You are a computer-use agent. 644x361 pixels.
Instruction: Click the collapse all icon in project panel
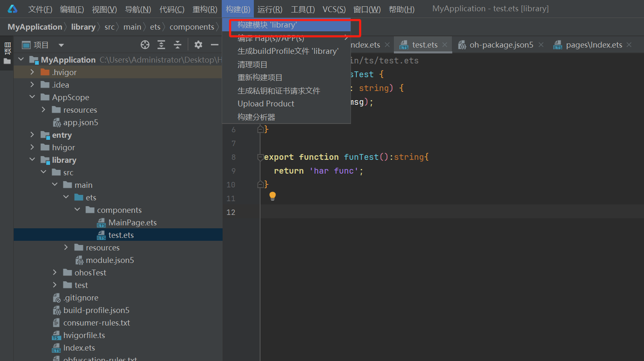pos(178,45)
